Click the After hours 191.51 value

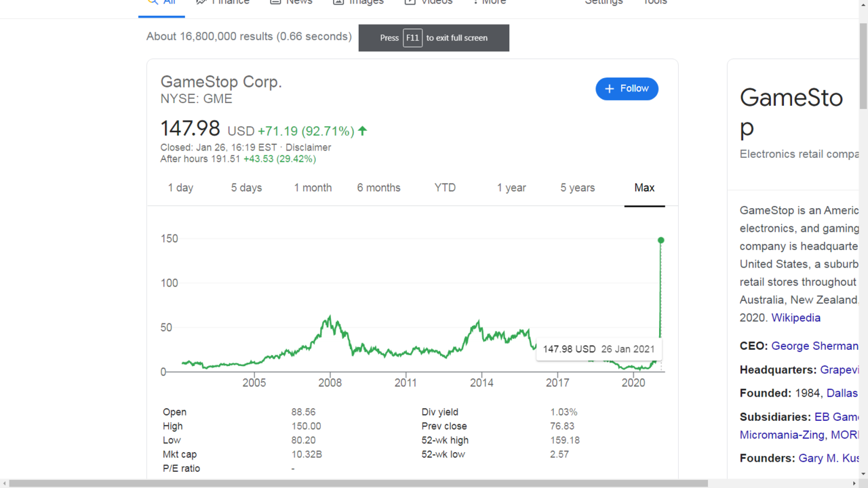click(x=225, y=159)
